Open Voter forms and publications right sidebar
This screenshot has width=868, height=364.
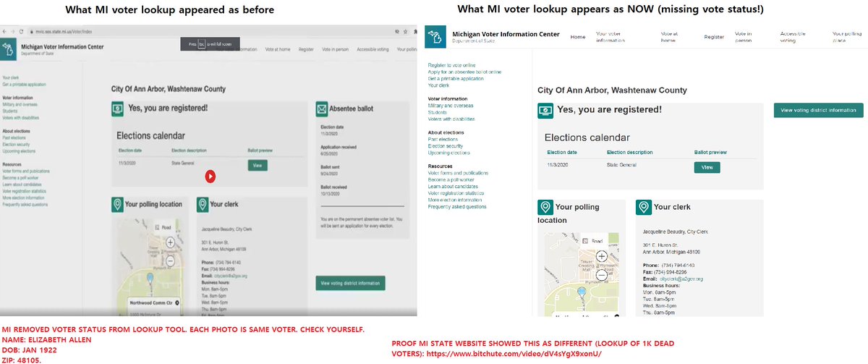tap(458, 174)
